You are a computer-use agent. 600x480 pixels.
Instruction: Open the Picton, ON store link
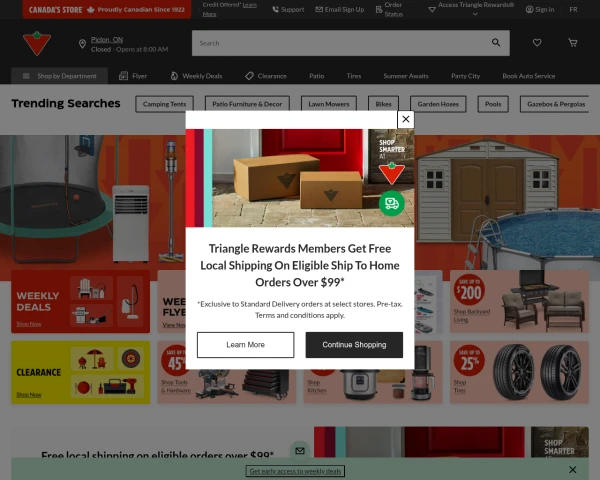pyautogui.click(x=107, y=39)
